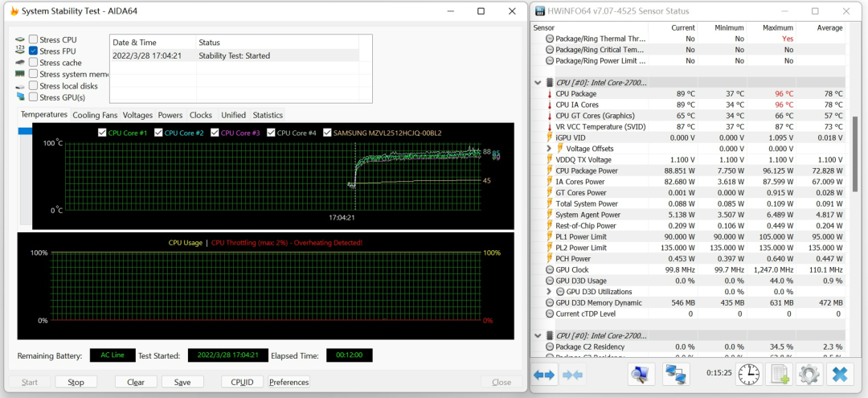
Task: Open HWiNFO sensor settings gear
Action: click(x=809, y=375)
